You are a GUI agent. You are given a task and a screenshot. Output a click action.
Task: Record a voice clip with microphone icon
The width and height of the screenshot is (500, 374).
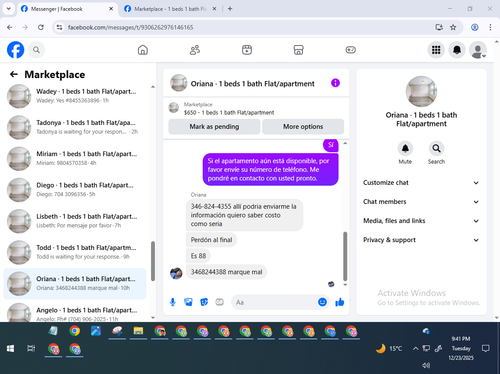point(173,302)
